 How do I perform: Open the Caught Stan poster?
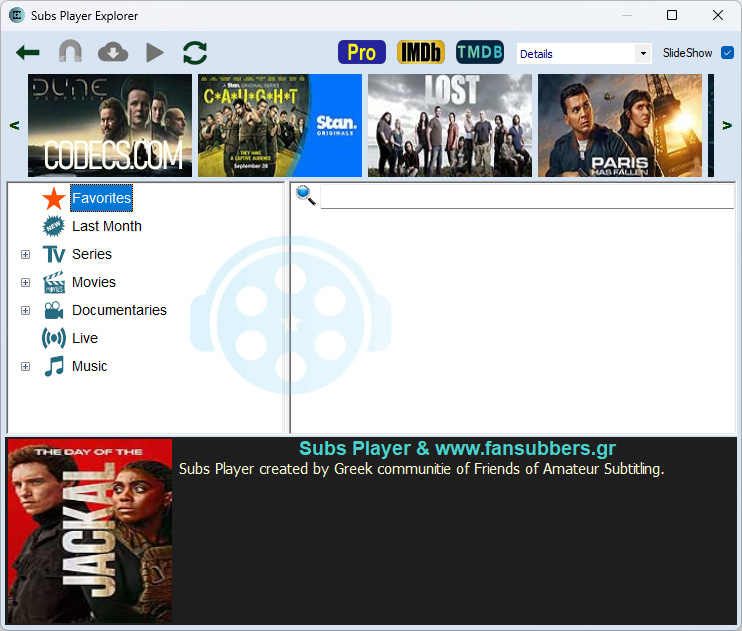click(280, 125)
